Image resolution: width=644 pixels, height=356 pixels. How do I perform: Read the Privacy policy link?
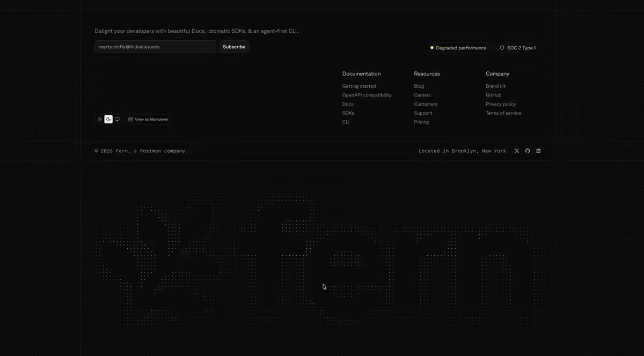tap(501, 105)
